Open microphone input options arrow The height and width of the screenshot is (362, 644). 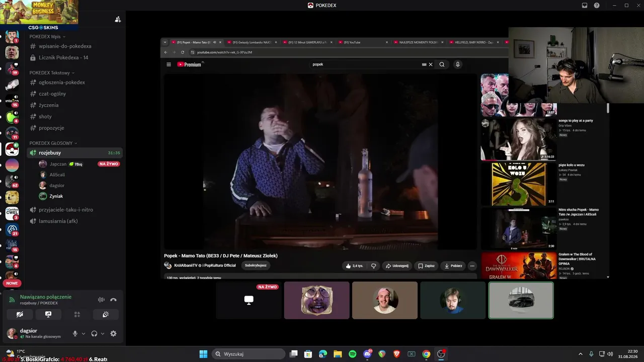84,333
